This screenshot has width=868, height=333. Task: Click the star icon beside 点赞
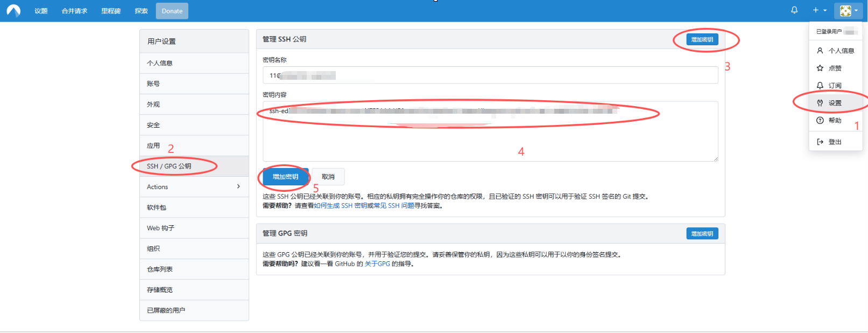(820, 68)
